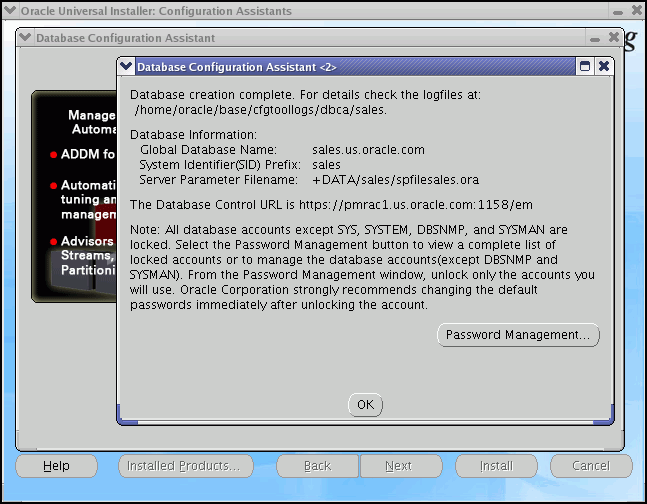Cancel the Oracle Universal Installer
The width and height of the screenshot is (647, 504).
[x=590, y=466]
